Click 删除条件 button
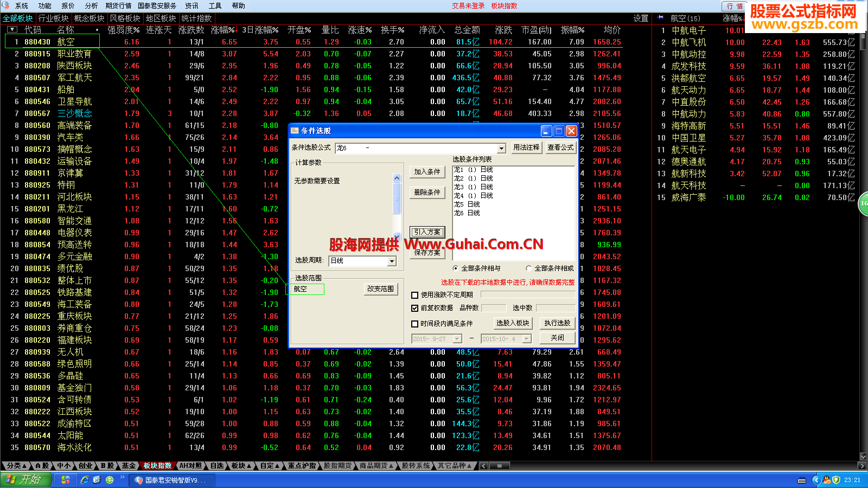The height and width of the screenshot is (488, 868). [x=427, y=192]
